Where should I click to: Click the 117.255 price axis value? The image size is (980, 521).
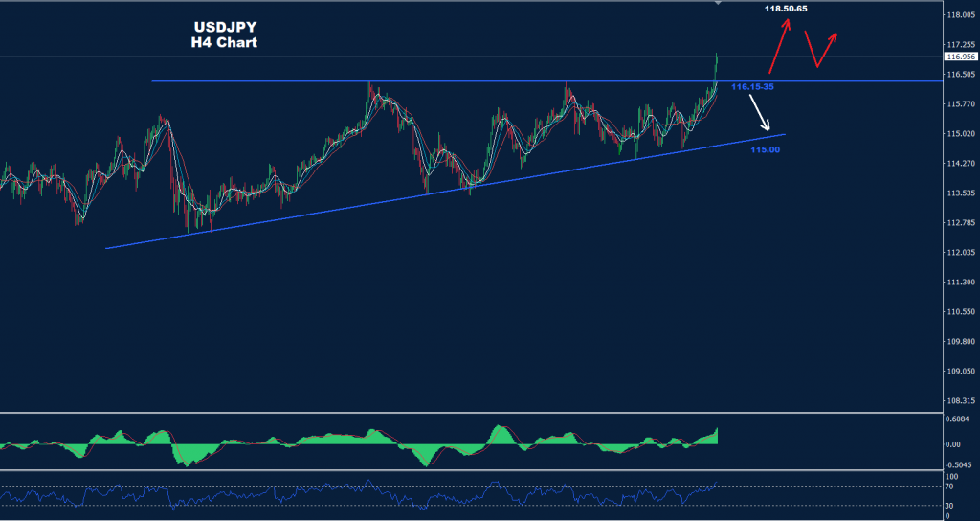(x=961, y=45)
